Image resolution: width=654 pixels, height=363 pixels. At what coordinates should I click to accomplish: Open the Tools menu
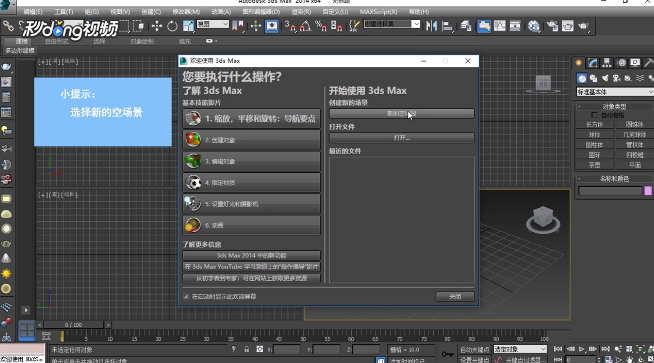tap(63, 12)
